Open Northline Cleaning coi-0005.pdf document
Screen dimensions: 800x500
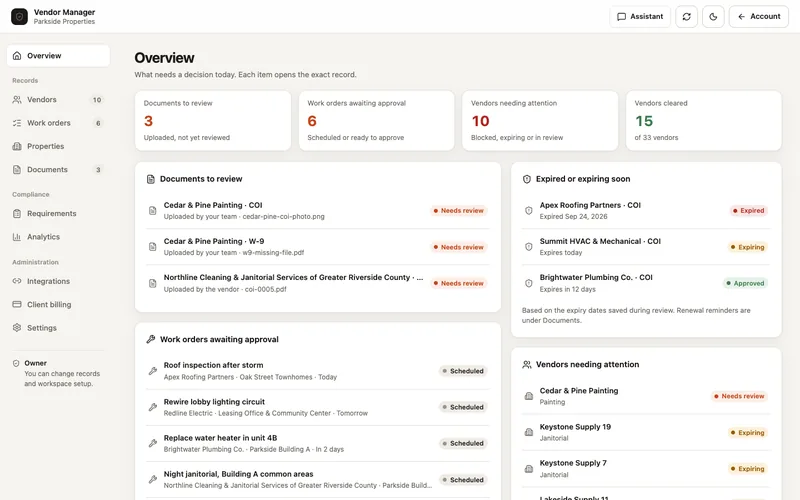point(317,283)
